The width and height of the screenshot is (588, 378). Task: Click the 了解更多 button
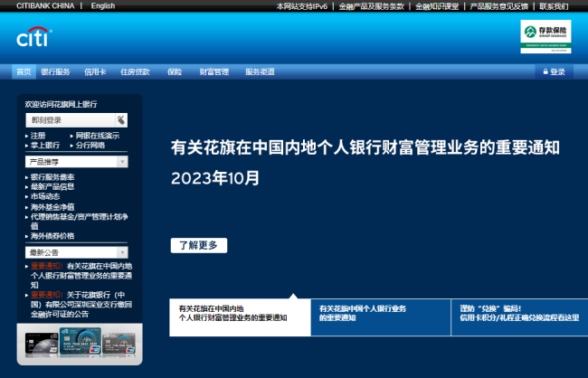(199, 245)
